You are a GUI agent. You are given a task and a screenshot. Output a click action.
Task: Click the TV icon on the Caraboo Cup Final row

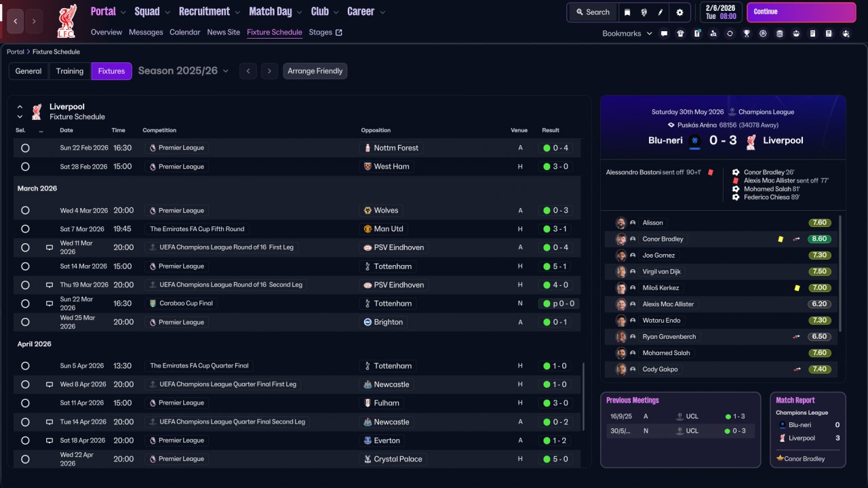click(x=50, y=304)
